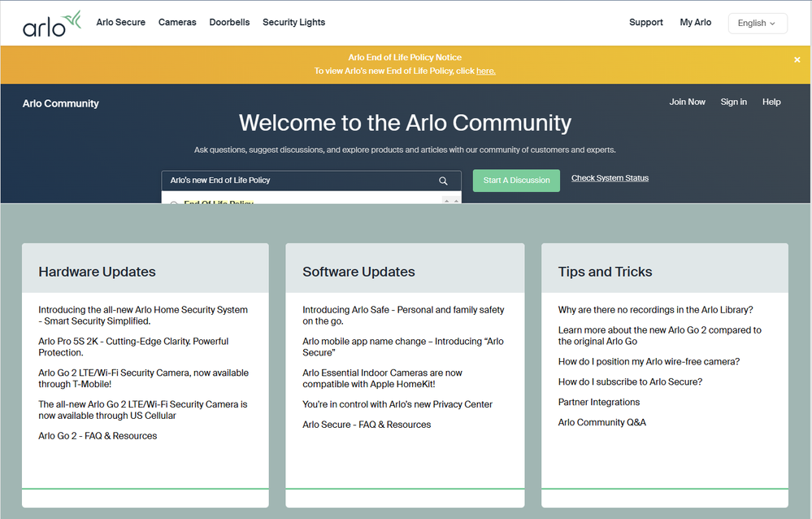The image size is (812, 519).
Task: Click the search magnifier icon
Action: click(x=443, y=181)
